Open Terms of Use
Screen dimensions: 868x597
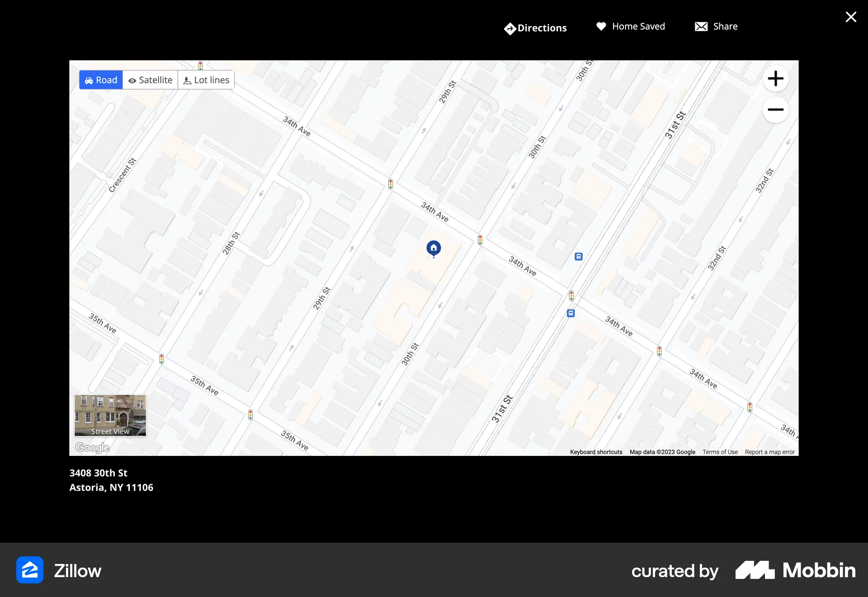point(720,452)
